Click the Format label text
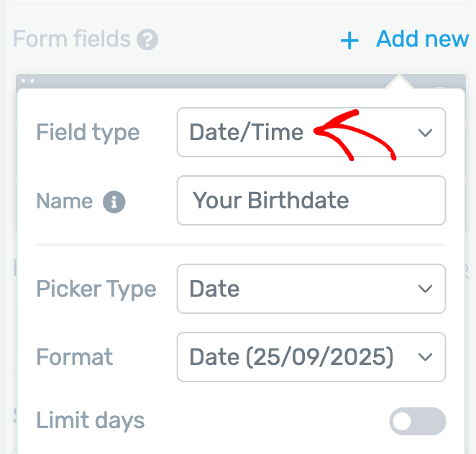The width and height of the screenshot is (476, 454). pyautogui.click(x=75, y=357)
